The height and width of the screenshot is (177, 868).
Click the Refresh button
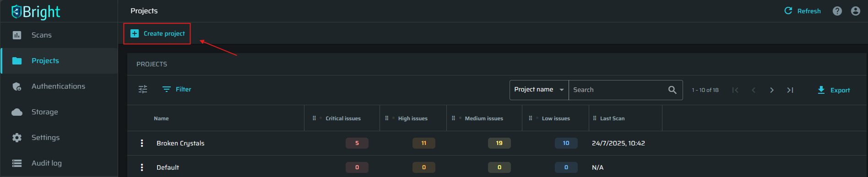tap(803, 11)
